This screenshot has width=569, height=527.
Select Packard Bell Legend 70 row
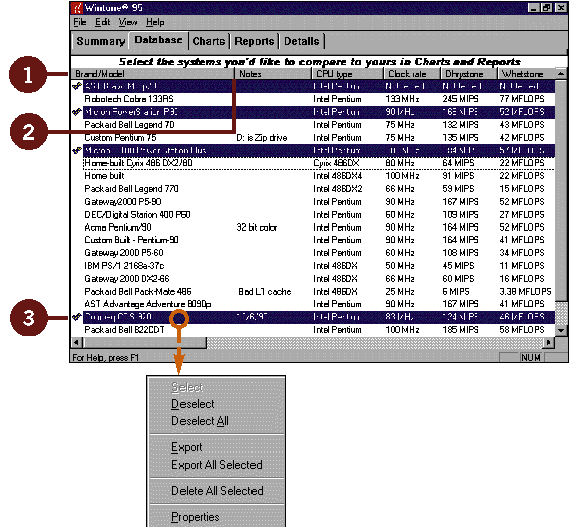coord(319,125)
